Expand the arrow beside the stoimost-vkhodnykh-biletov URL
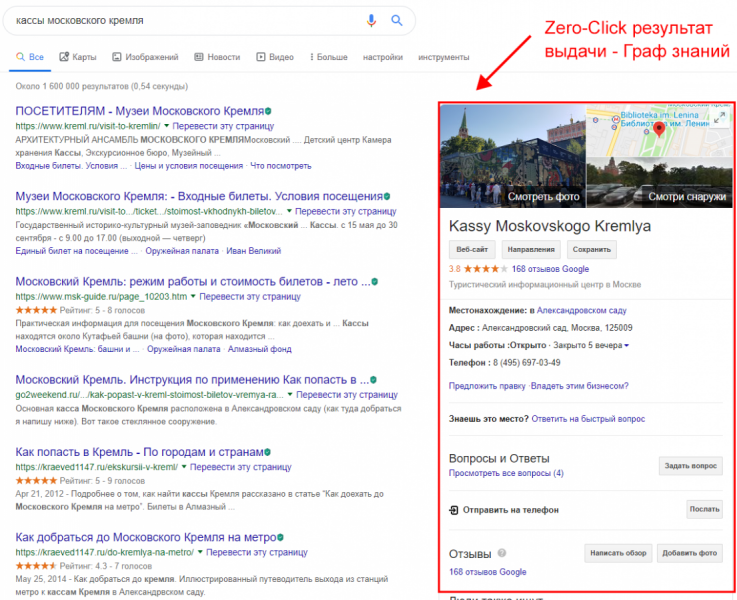 tap(289, 211)
